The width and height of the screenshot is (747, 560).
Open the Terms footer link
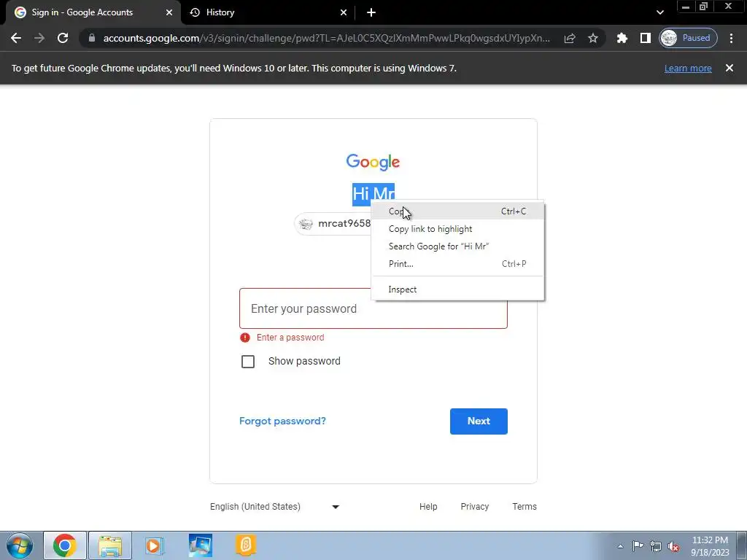525,507
